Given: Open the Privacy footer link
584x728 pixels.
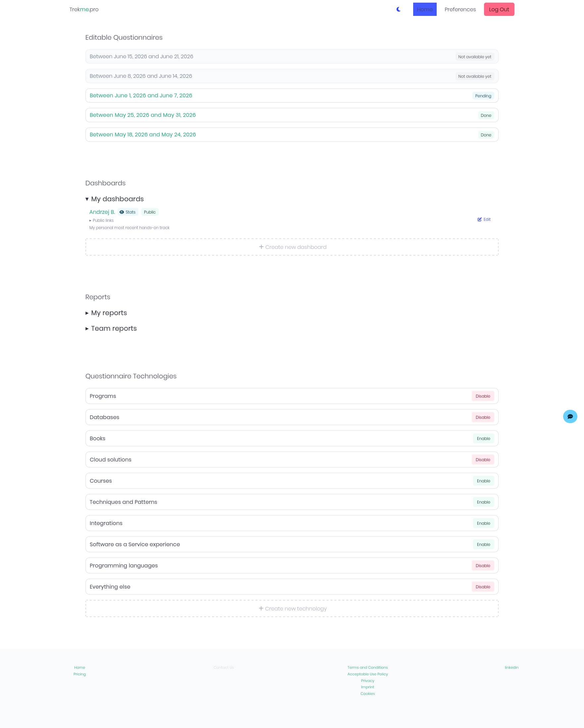Looking at the screenshot, I should coord(367,681).
